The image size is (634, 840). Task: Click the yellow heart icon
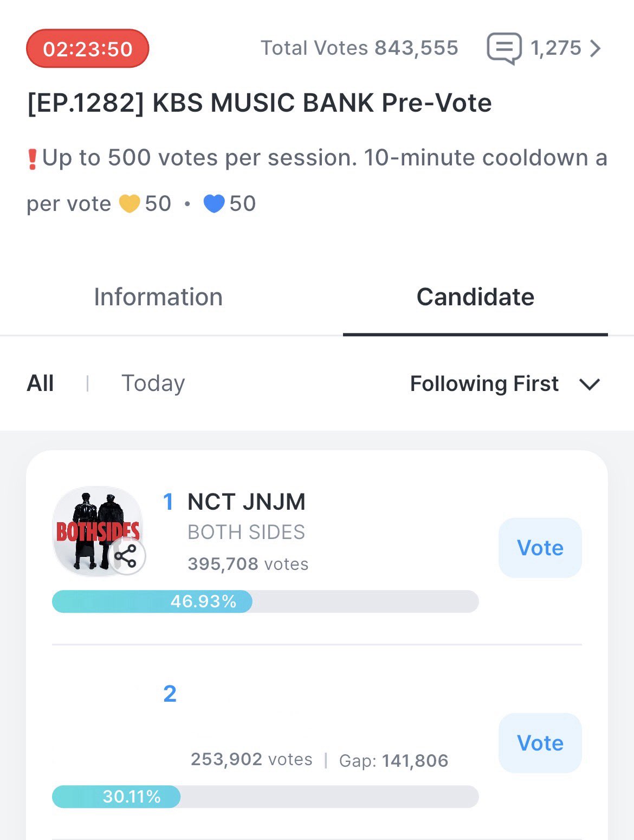point(130,204)
